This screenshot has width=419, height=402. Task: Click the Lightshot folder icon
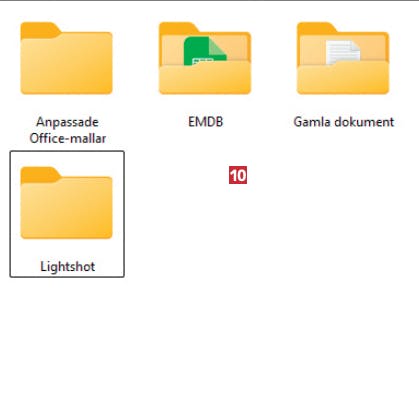pyautogui.click(x=66, y=203)
